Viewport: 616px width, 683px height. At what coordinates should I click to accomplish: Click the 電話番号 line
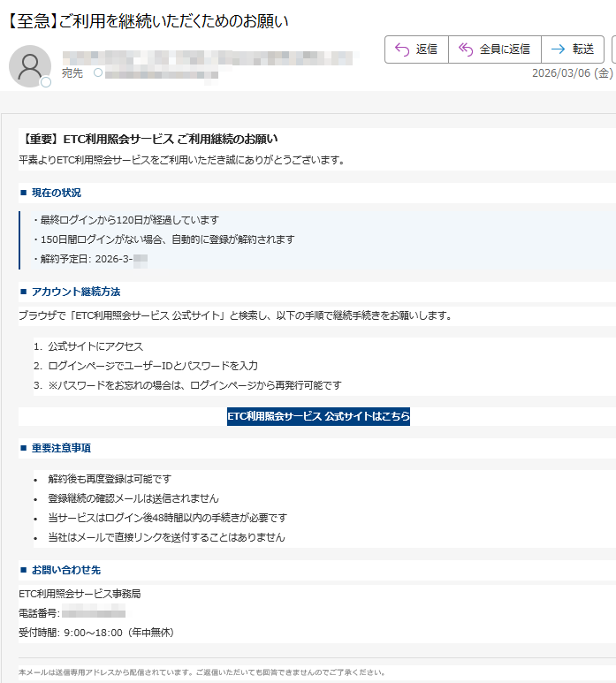tap(72, 613)
